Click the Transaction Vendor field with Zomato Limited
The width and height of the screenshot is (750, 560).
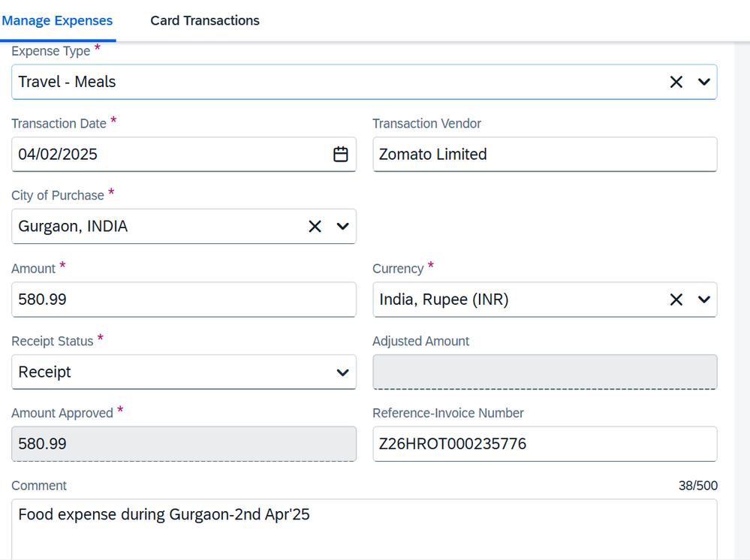click(545, 154)
